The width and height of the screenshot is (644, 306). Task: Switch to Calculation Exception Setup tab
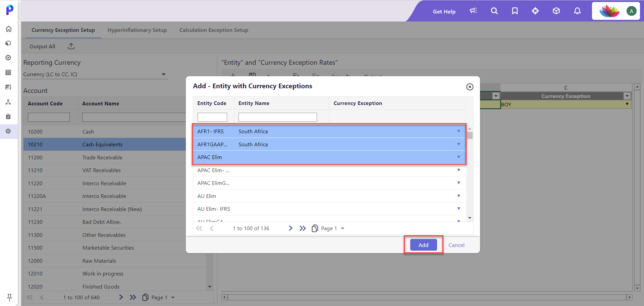(x=214, y=30)
